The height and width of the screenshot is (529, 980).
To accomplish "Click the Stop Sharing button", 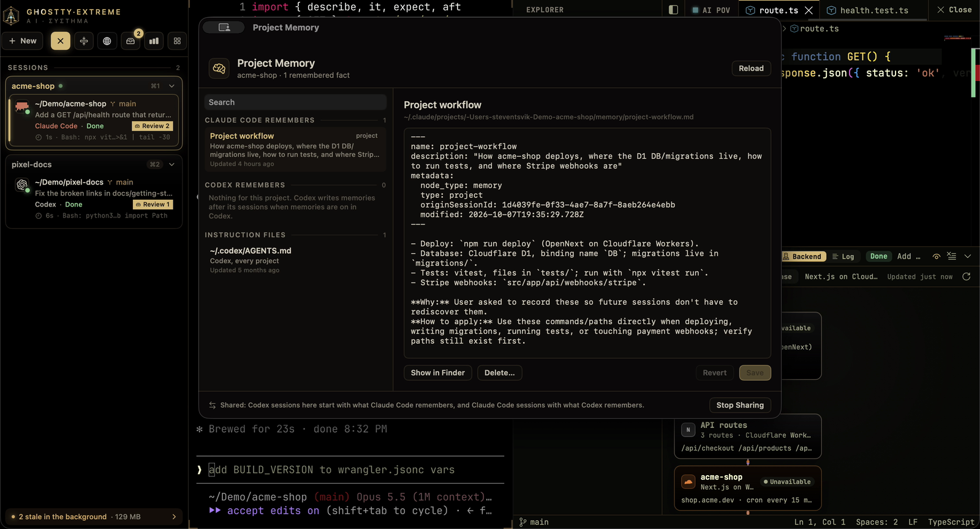I will (740, 405).
